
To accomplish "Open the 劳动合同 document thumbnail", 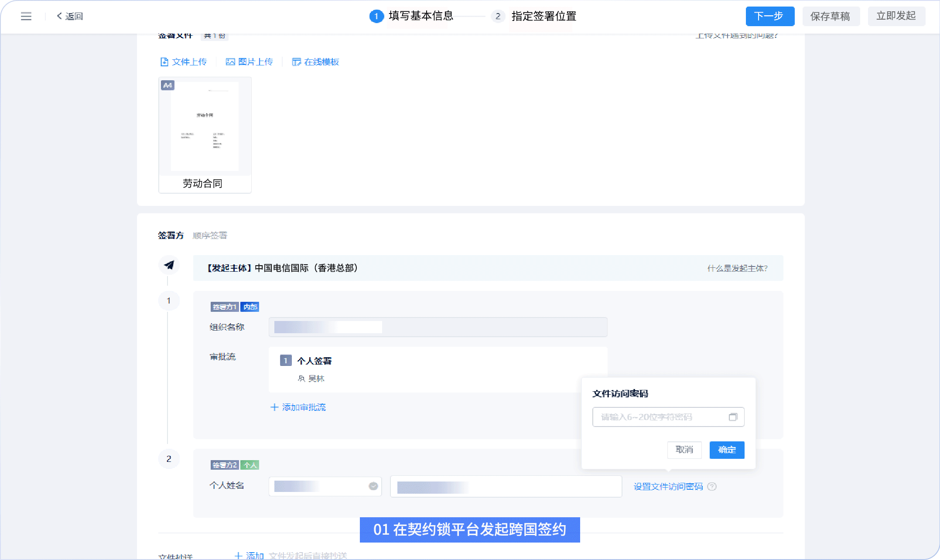I will coord(205,126).
